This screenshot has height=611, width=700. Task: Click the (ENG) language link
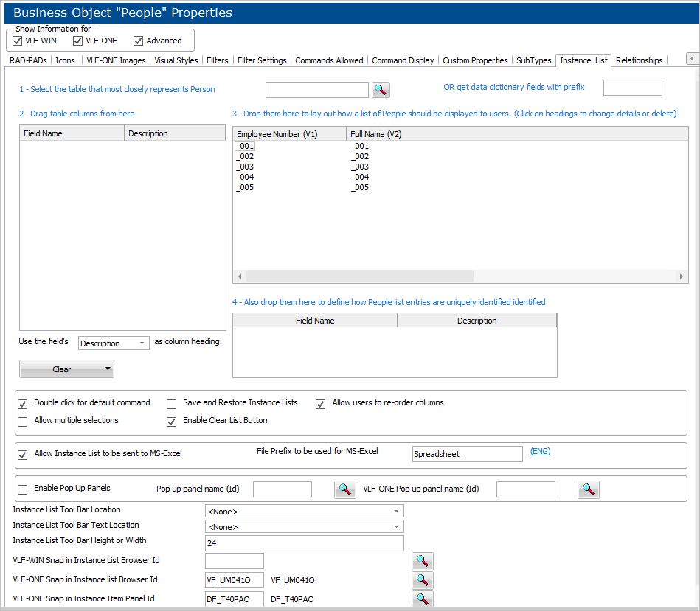click(540, 452)
